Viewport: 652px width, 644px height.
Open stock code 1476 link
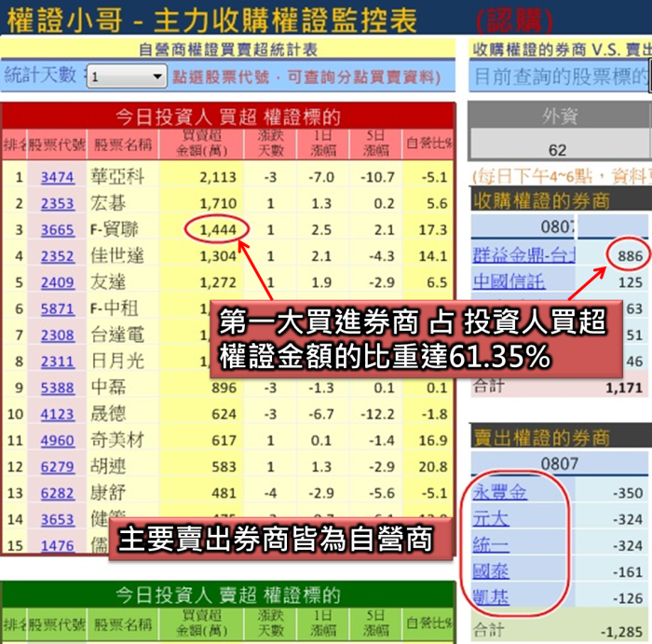(58, 546)
